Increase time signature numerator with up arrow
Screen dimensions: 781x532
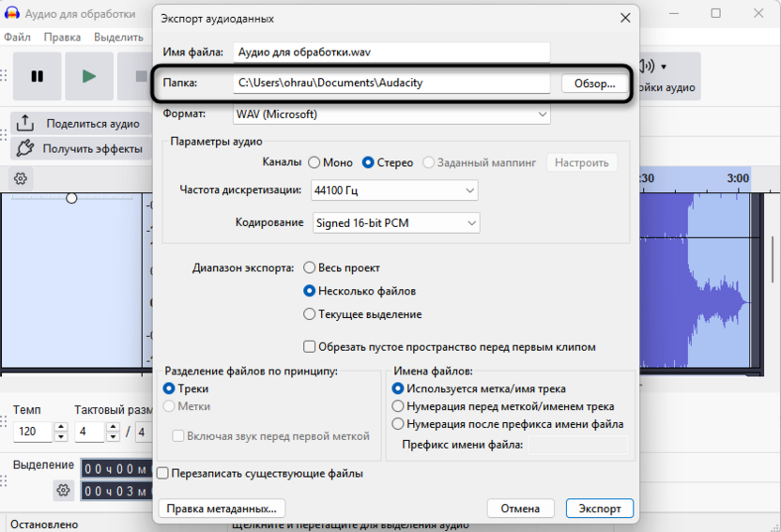coord(113,427)
